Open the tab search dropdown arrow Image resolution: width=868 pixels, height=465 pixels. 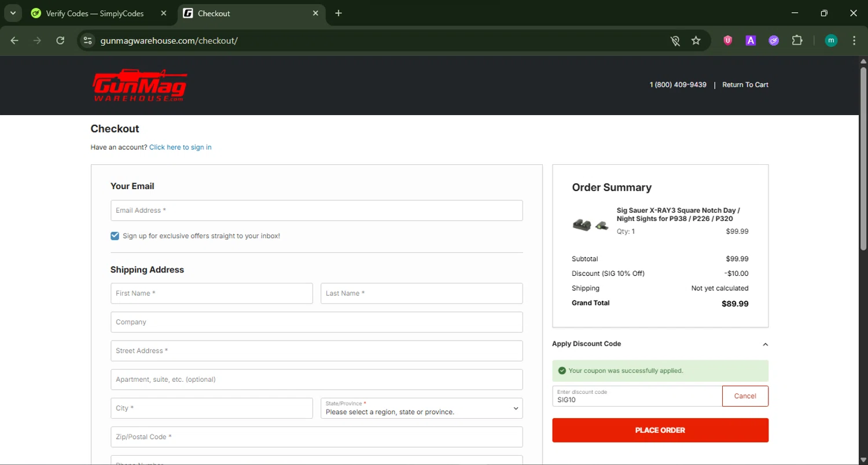point(13,13)
